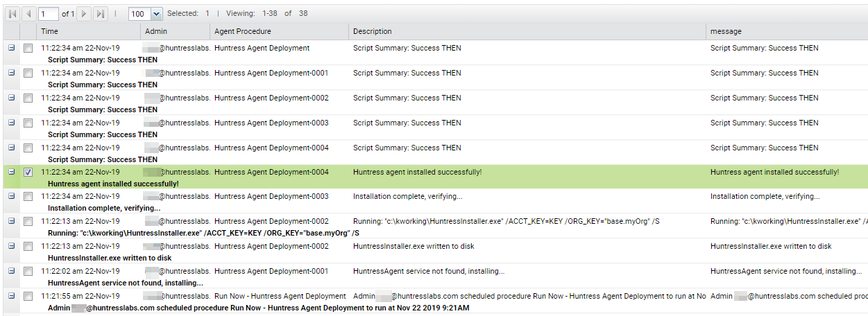Click the Admin column header
868x316 pixels.
coord(176,31)
